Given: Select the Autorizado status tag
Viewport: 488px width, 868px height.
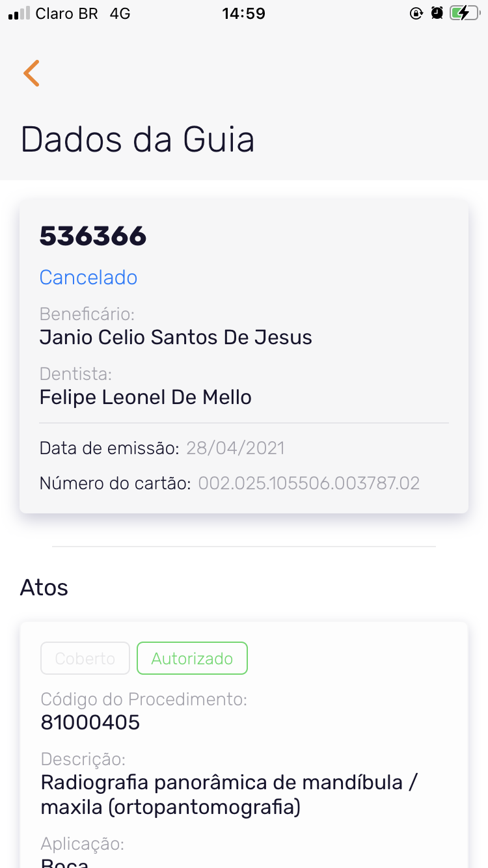Looking at the screenshot, I should [x=192, y=658].
